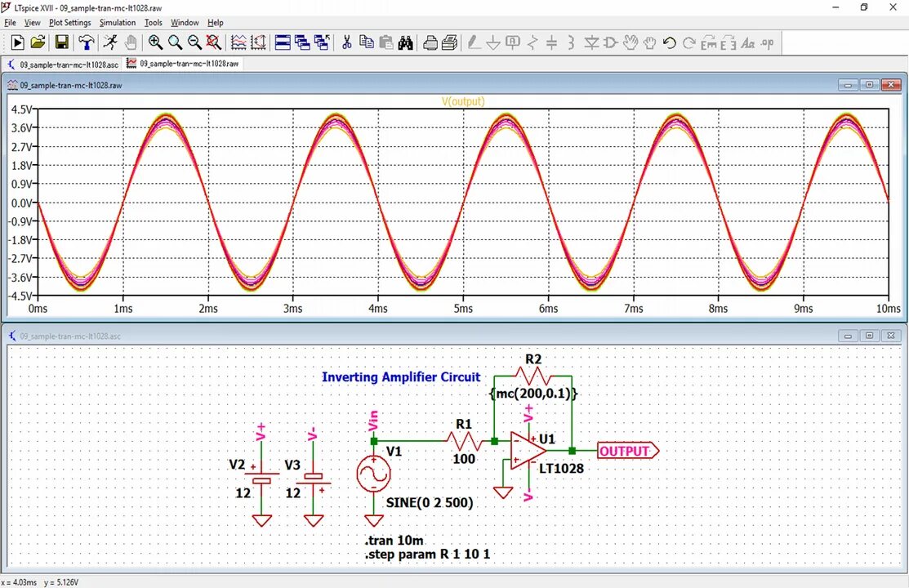The height and width of the screenshot is (588, 909).
Task: Open the Plot Settings menu
Action: [x=69, y=23]
